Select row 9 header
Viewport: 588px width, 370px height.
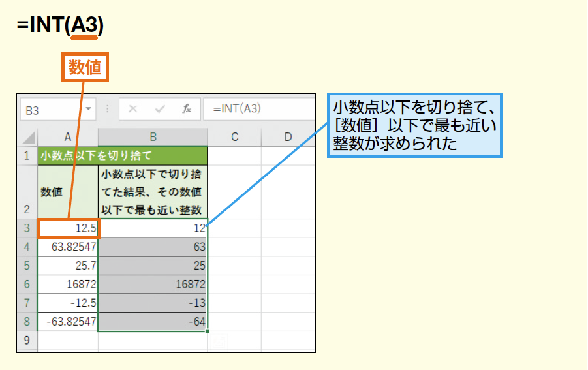coord(27,340)
